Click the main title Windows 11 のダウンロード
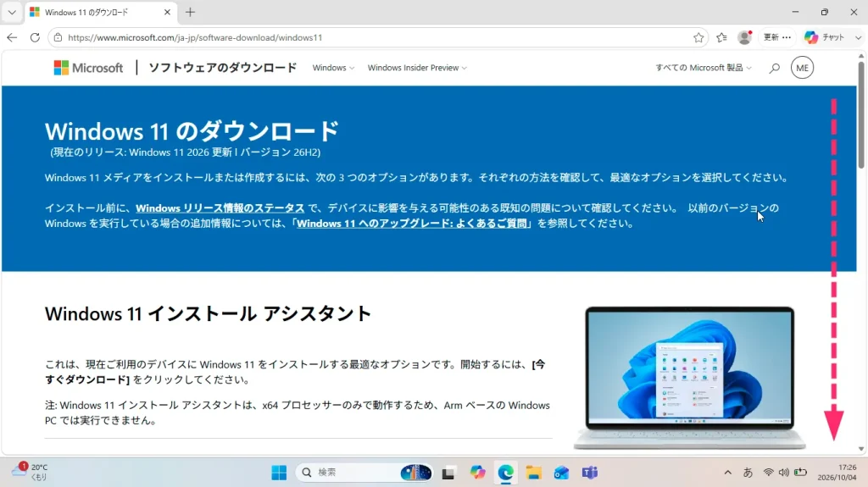The width and height of the screenshot is (868, 487). tap(192, 131)
